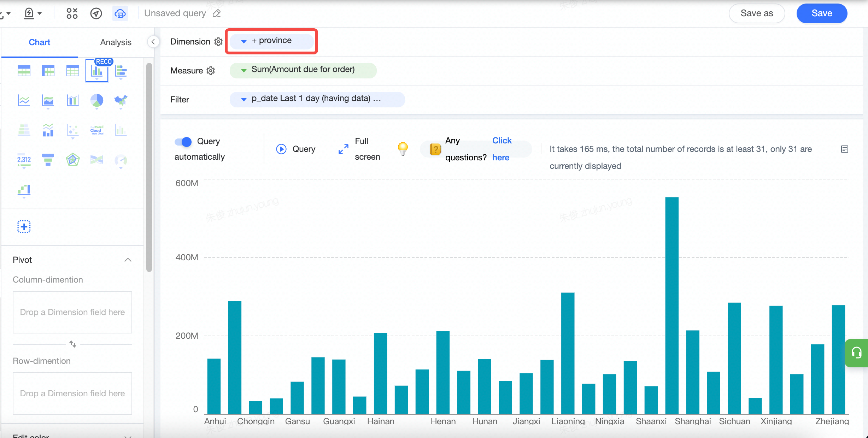The height and width of the screenshot is (438, 868).
Task: Click the Liaoning bar in chart
Action: pos(568,353)
